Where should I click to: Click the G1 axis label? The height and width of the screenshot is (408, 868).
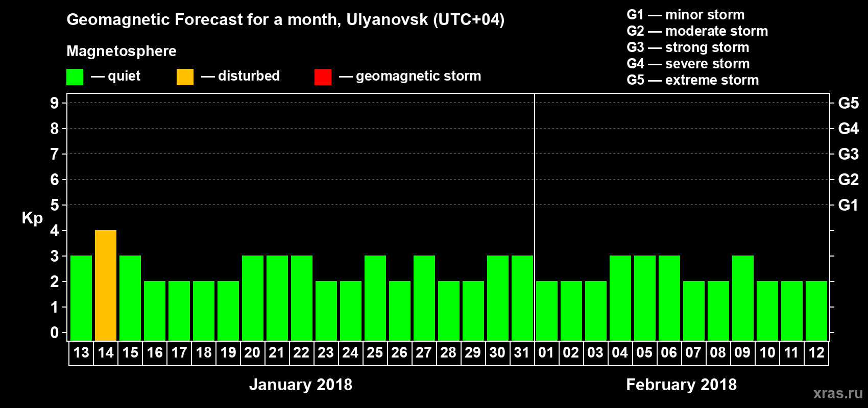pos(849,205)
